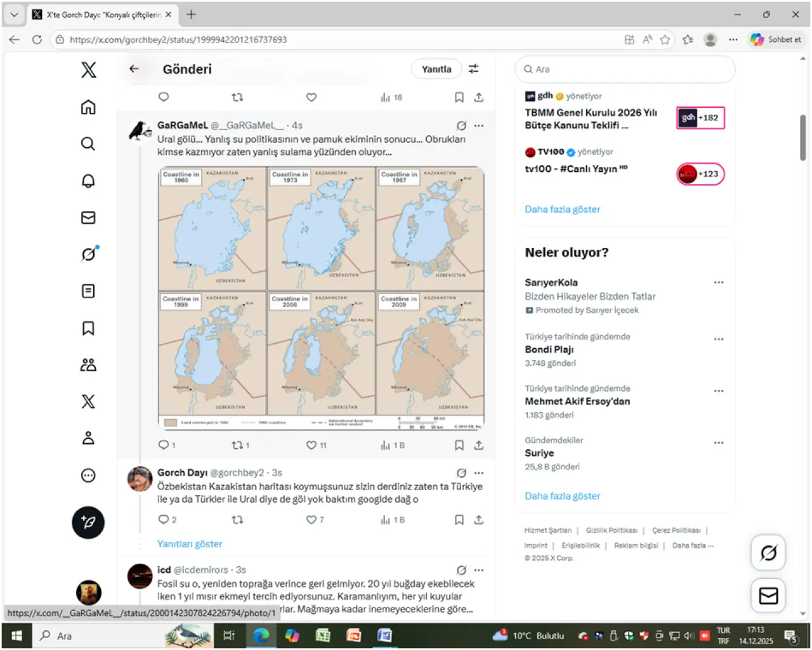Bookmark GaRGaMeL's post
The image size is (812, 650).
(459, 445)
